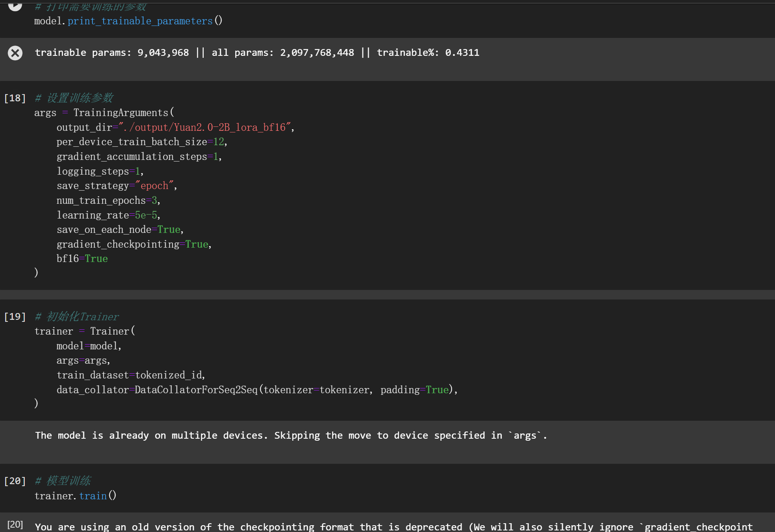Click TrainingArguments( in cell 18
Viewport: 775px width, 532px height.
click(x=124, y=113)
